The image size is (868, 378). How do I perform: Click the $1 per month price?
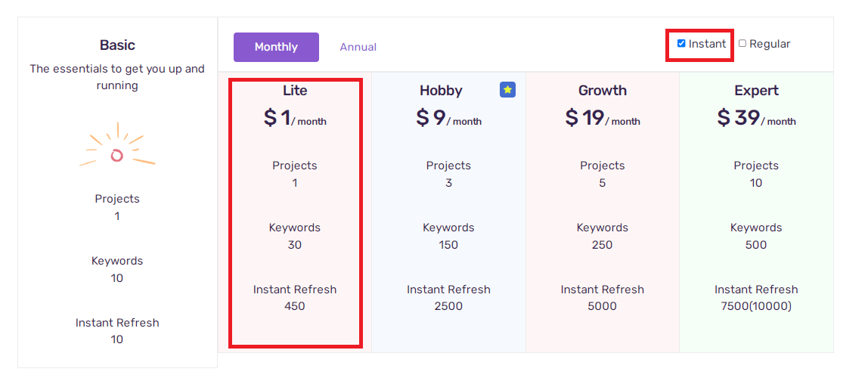click(295, 117)
